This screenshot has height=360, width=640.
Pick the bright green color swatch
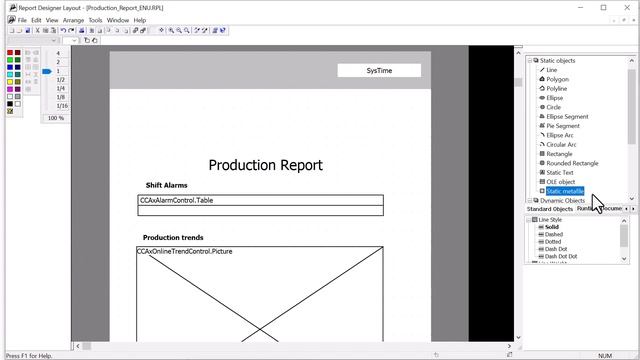point(10,60)
